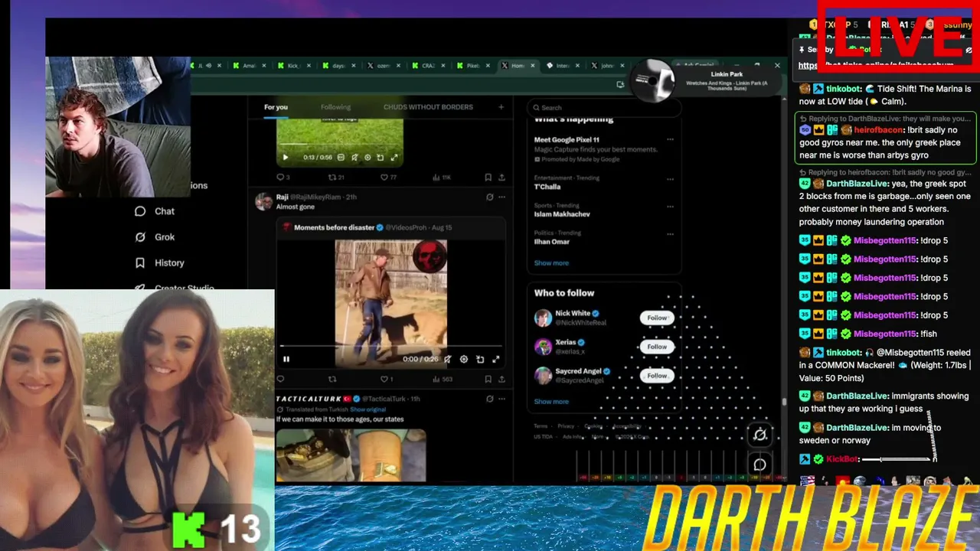
Task: Open the floating messages chat button
Action: pos(759,464)
